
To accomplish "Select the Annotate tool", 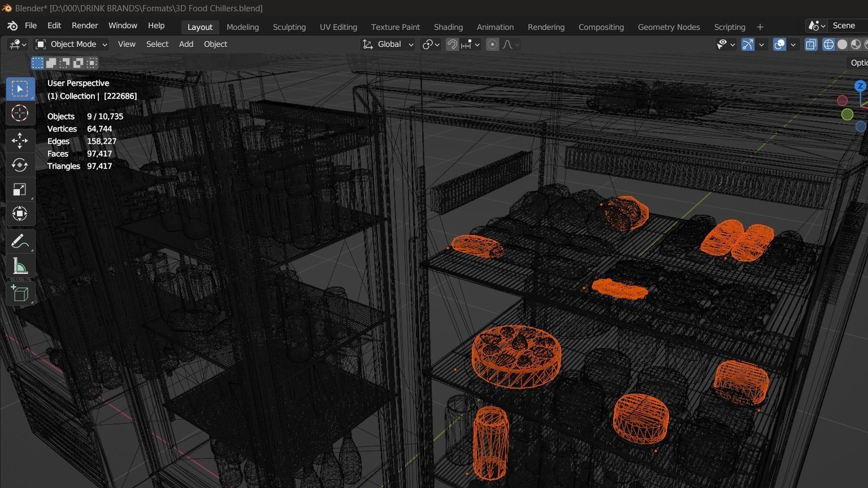I will click(x=20, y=241).
